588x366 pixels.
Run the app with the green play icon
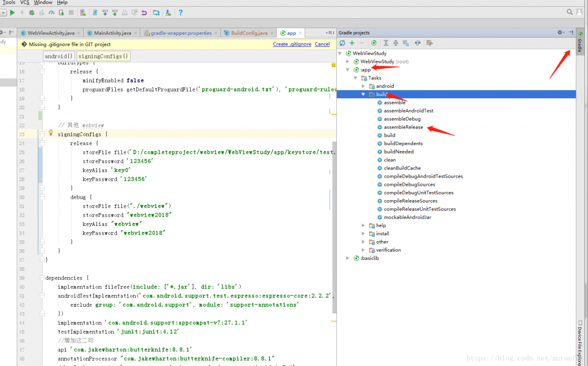click(12, 13)
